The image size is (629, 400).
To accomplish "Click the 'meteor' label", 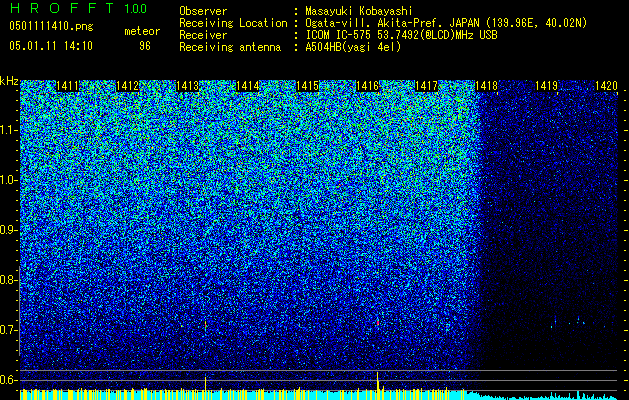I will (142, 31).
